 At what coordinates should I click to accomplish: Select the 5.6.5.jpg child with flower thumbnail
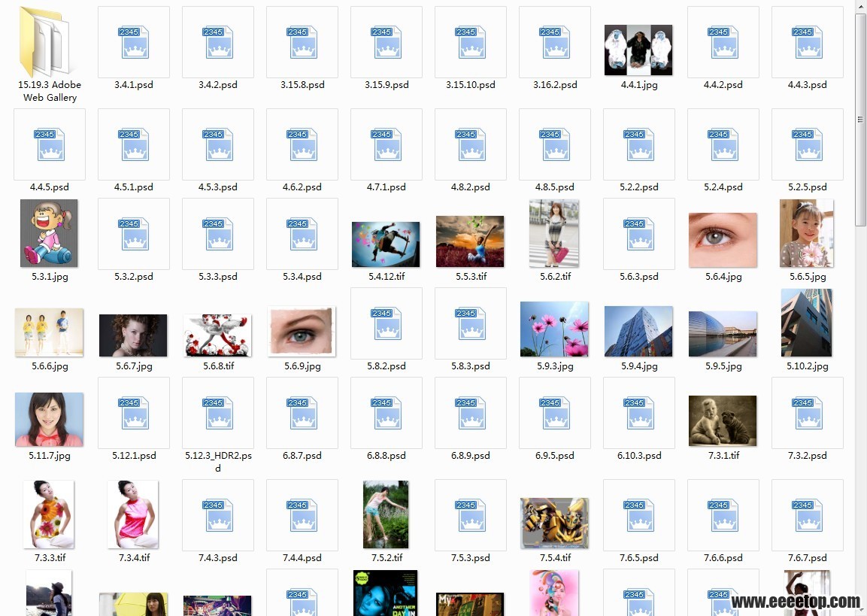807,233
